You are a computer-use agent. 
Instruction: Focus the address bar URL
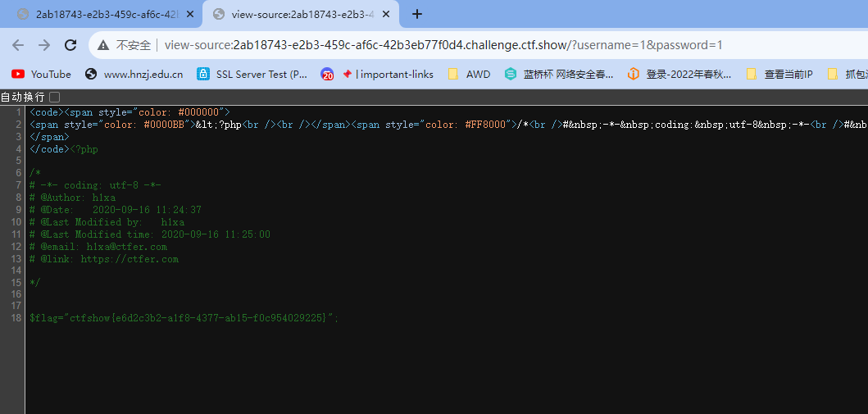click(443, 45)
